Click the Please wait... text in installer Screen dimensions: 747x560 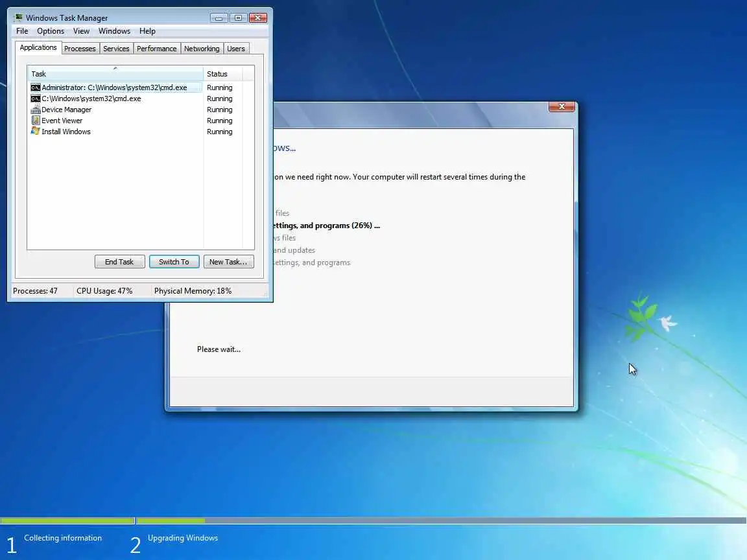pos(219,349)
